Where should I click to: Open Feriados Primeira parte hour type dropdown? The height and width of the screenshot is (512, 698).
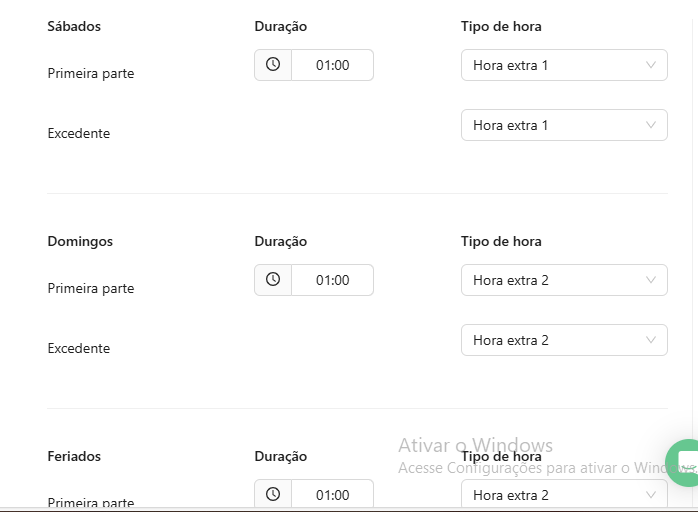click(x=563, y=494)
